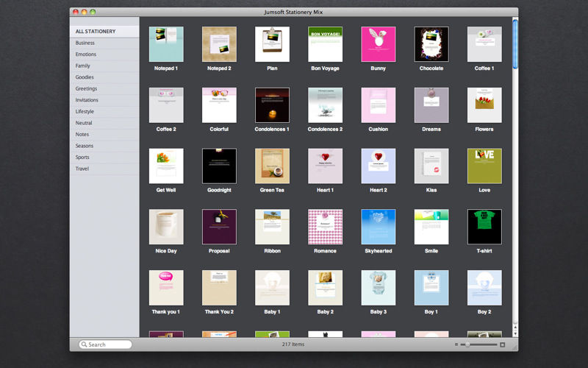Select the Colorful template
588x368 pixels.
(219, 105)
